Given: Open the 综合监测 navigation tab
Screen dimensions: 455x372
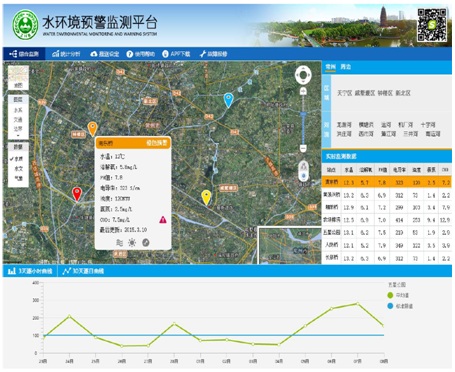Looking at the screenshot, I should pos(24,54).
